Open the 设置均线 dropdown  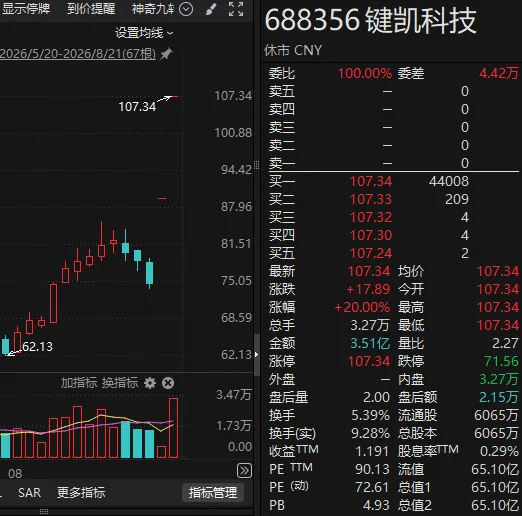[x=144, y=33]
